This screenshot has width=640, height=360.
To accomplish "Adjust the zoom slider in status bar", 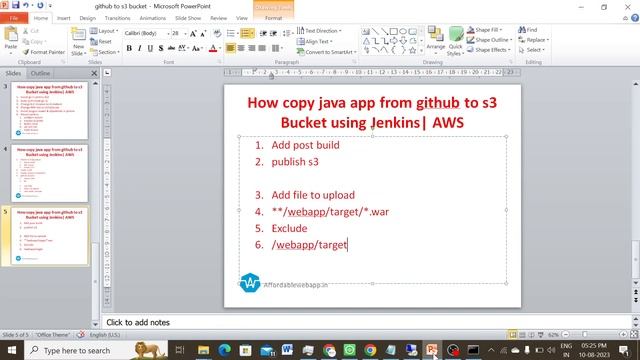I will [585, 335].
